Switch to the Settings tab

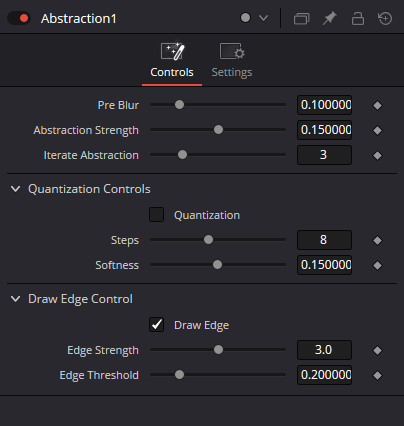(x=232, y=61)
